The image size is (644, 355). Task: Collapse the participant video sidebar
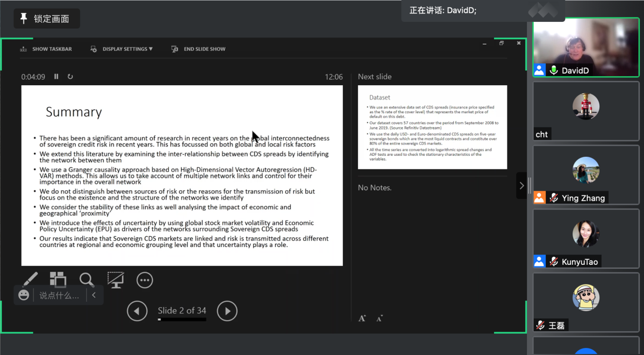(521, 186)
